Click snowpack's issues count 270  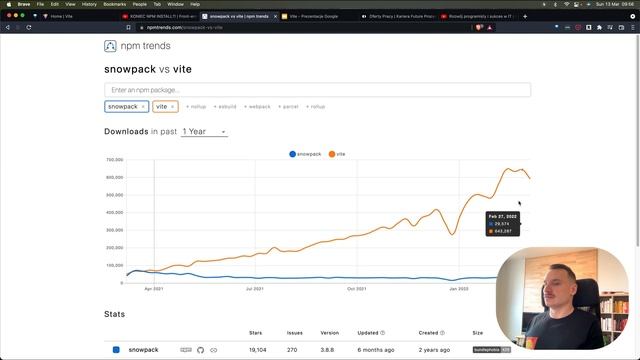pos(292,350)
